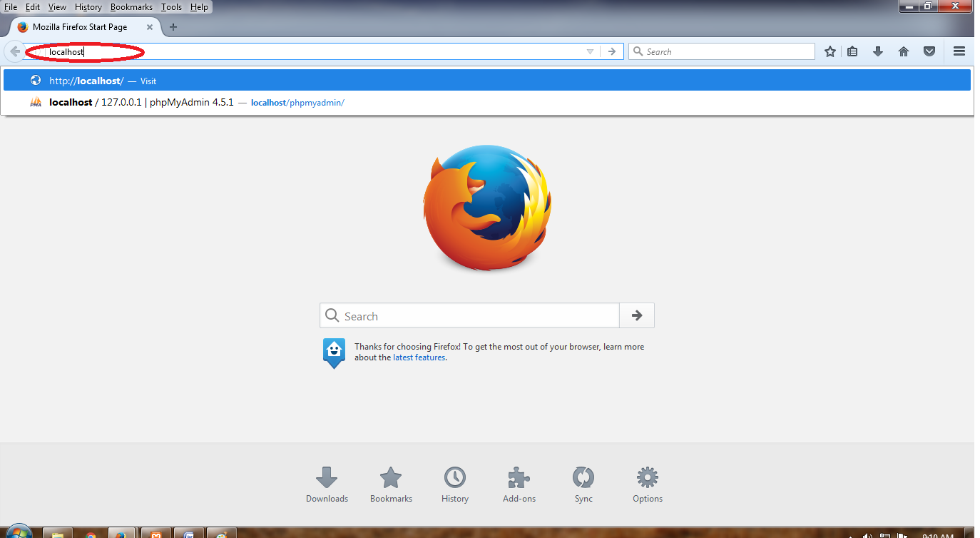
Task: Expand the address bar history dropdown arrow
Action: [589, 51]
